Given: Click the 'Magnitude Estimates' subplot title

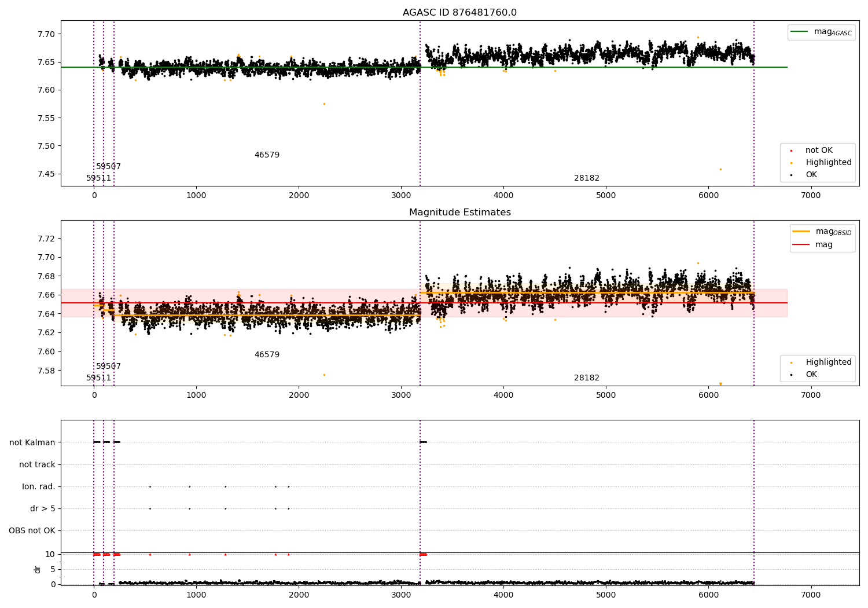Looking at the screenshot, I should point(459,213).
